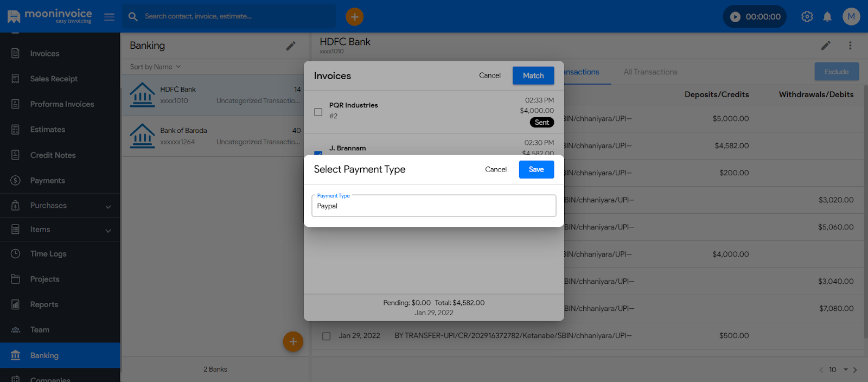The width and height of the screenshot is (868, 382).
Task: Click the Deposits/Credits column header
Action: (717, 94)
